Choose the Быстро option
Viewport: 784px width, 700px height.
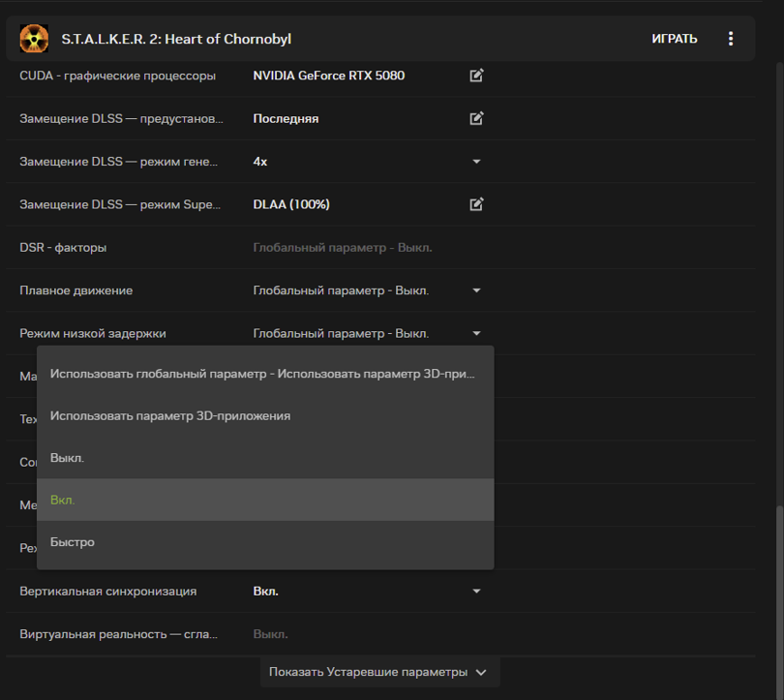(x=73, y=542)
